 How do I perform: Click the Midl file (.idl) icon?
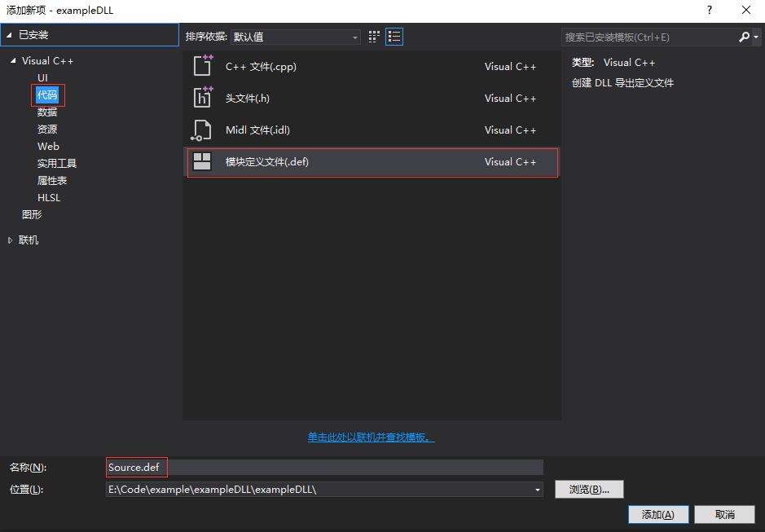pos(201,130)
